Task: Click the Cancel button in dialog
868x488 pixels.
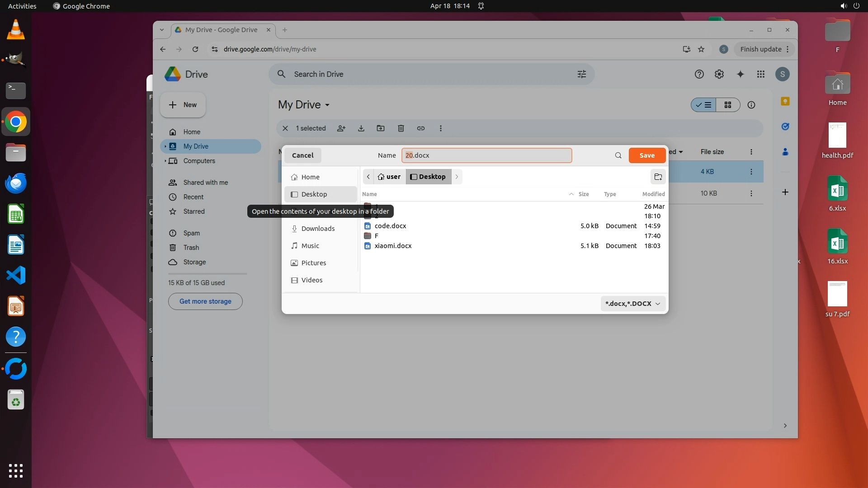Action: (302, 155)
